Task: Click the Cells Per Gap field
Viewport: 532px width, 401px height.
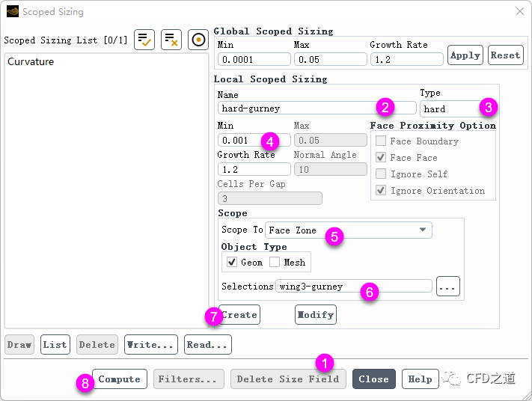Action: click(269, 198)
